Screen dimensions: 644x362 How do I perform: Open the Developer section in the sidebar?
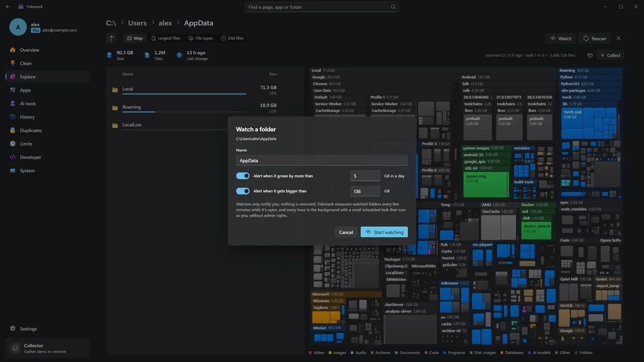tap(48, 157)
